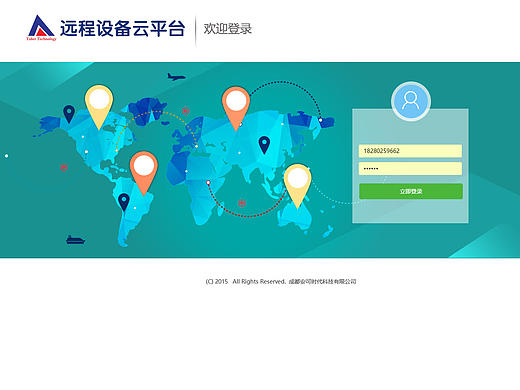The width and height of the screenshot is (520, 390).
Task: Click the yellow map pin over Australia
Action: pyautogui.click(x=297, y=186)
